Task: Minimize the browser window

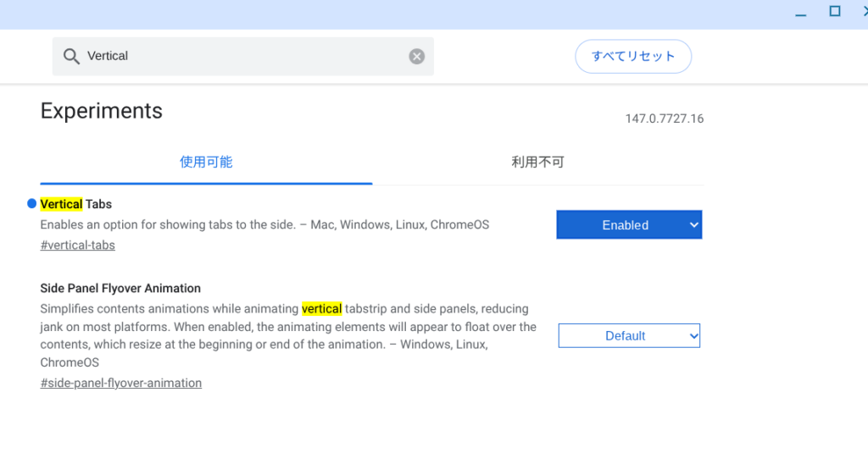Action: pos(801,12)
